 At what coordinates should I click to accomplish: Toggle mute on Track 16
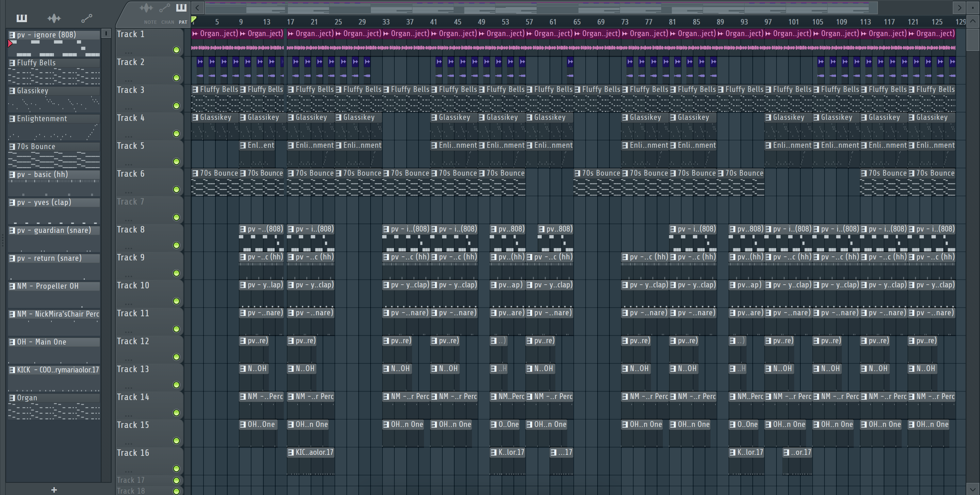coord(176,468)
